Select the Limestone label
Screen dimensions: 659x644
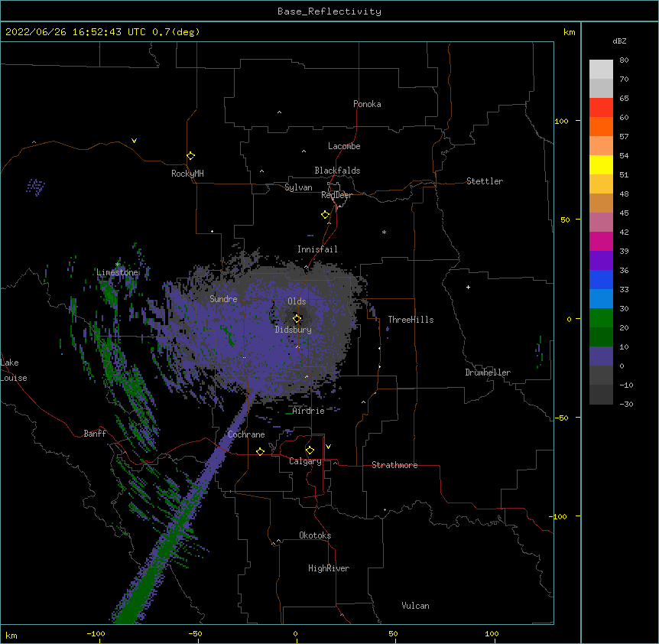[x=117, y=272]
